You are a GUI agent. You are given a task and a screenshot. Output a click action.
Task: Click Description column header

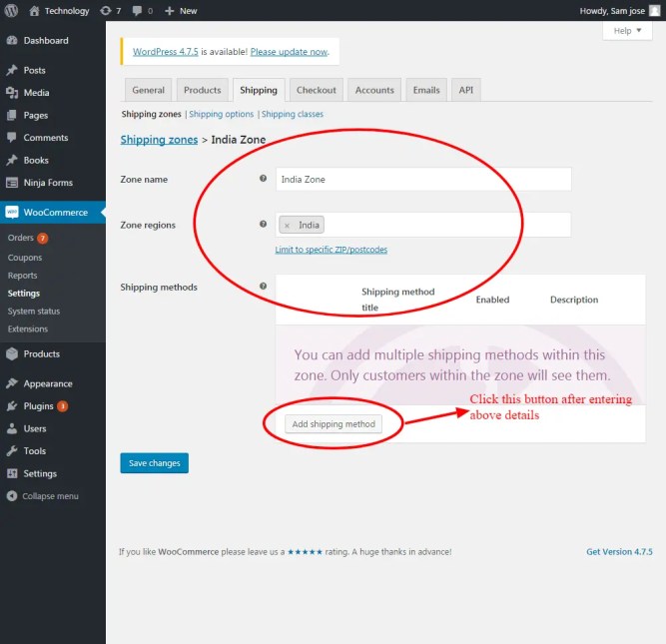pyautogui.click(x=574, y=300)
